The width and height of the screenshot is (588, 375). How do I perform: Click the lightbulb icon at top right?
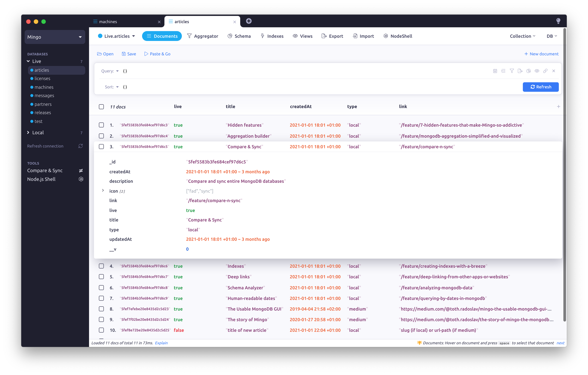(558, 21)
